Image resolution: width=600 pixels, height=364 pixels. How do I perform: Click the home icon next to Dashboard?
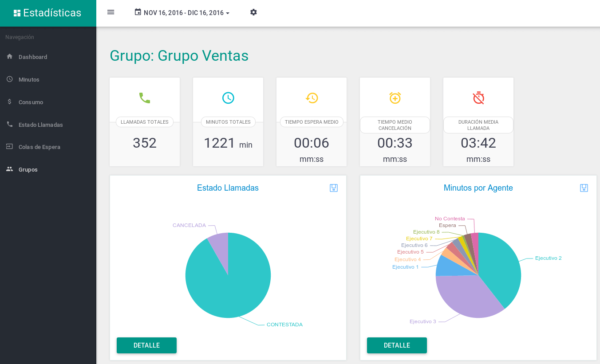pyautogui.click(x=10, y=56)
